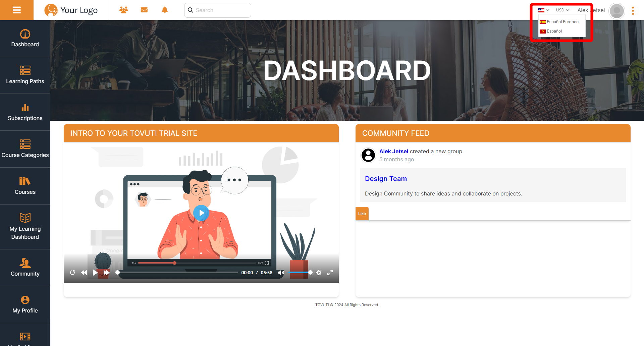Click Alek Jetsel avatar in community feed
The height and width of the screenshot is (346, 644).
click(368, 155)
